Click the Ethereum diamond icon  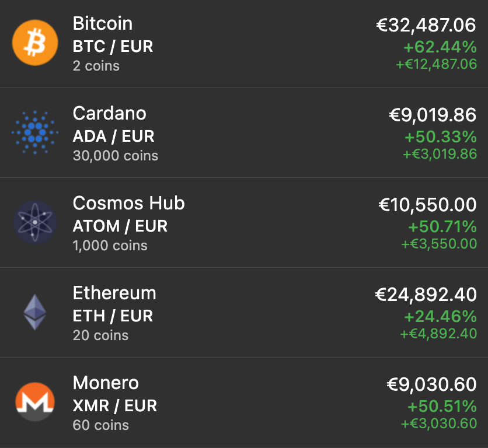click(x=35, y=312)
